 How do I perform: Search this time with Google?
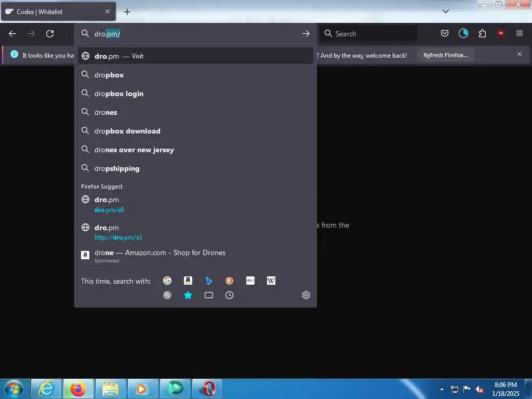click(x=167, y=281)
